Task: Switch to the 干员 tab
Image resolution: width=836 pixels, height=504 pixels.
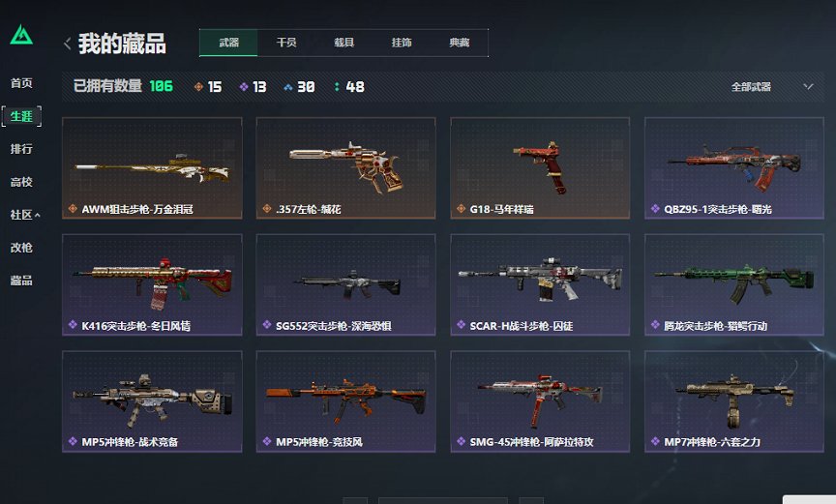Action: [x=286, y=43]
